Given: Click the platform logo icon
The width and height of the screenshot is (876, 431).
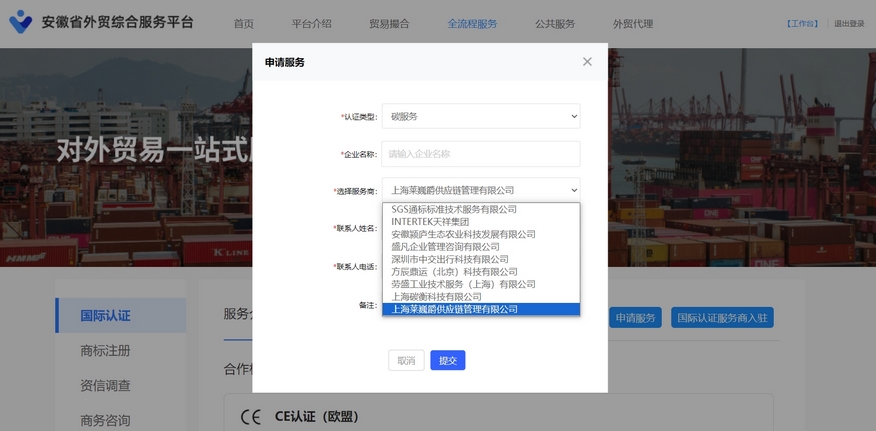Looking at the screenshot, I should [21, 22].
